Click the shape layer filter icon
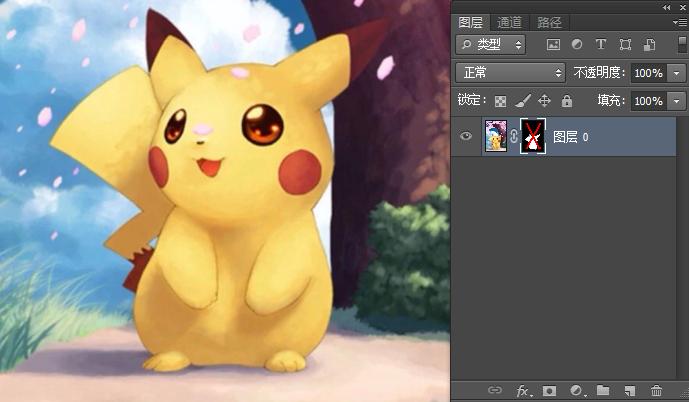Viewport: 689px width, 402px height. pyautogui.click(x=625, y=45)
